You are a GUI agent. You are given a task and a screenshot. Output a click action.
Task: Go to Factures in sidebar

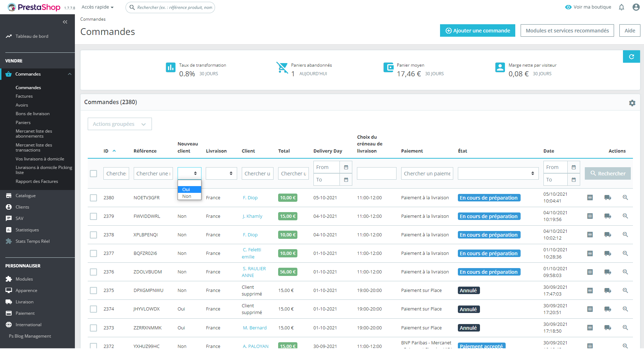point(24,96)
